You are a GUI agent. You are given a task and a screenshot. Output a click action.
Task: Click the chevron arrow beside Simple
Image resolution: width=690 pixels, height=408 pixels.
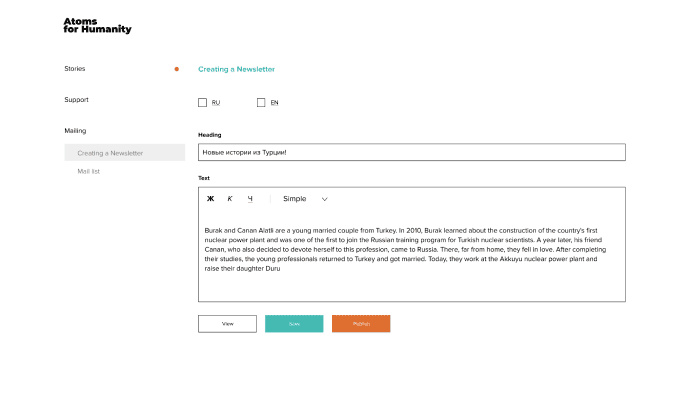click(324, 199)
